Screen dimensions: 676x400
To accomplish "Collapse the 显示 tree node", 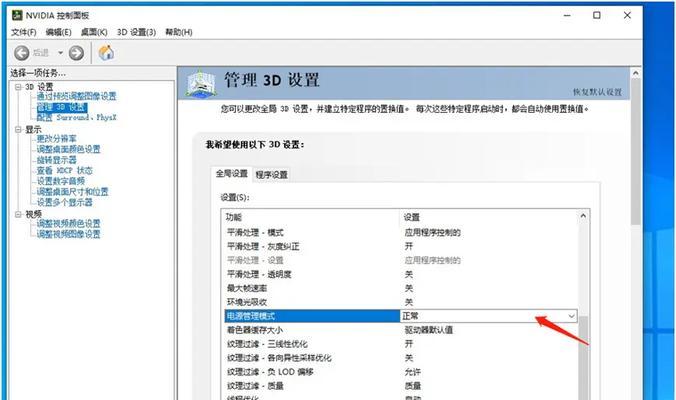I will [x=18, y=129].
